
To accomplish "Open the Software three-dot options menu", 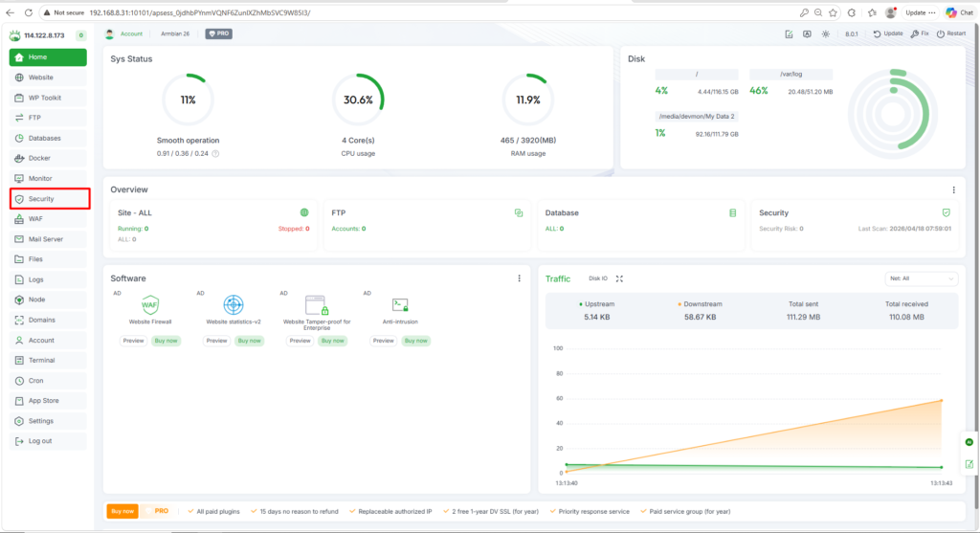I will 520,278.
